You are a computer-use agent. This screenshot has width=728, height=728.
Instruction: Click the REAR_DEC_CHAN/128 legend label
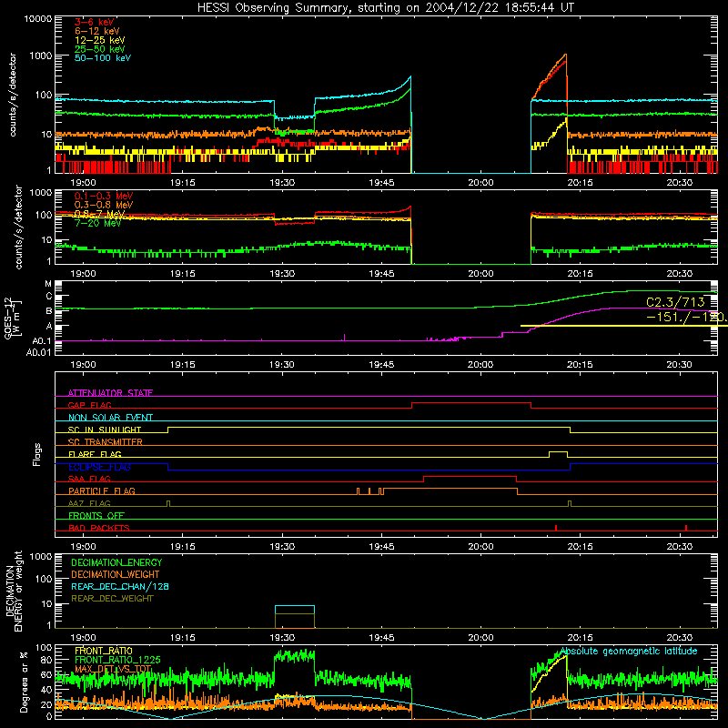120,586
